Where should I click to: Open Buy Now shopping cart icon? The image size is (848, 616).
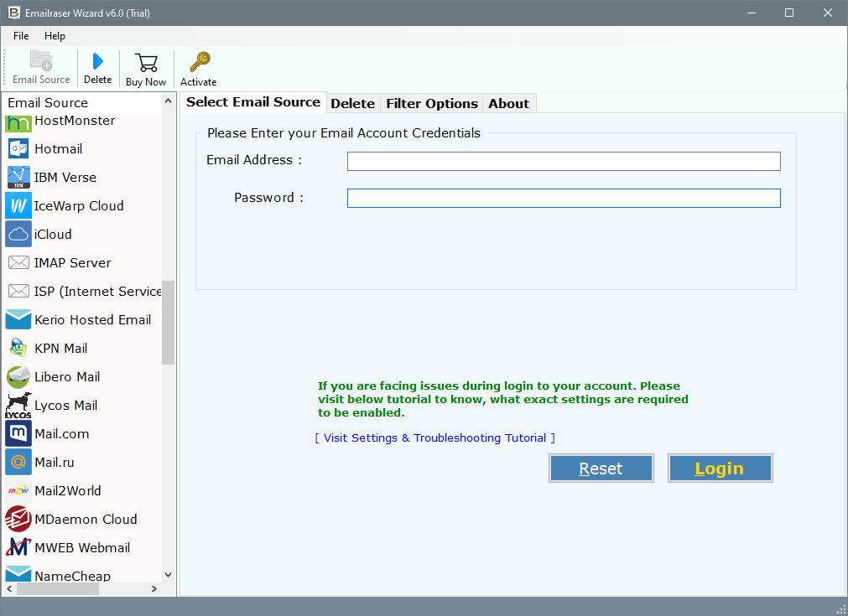point(146,63)
